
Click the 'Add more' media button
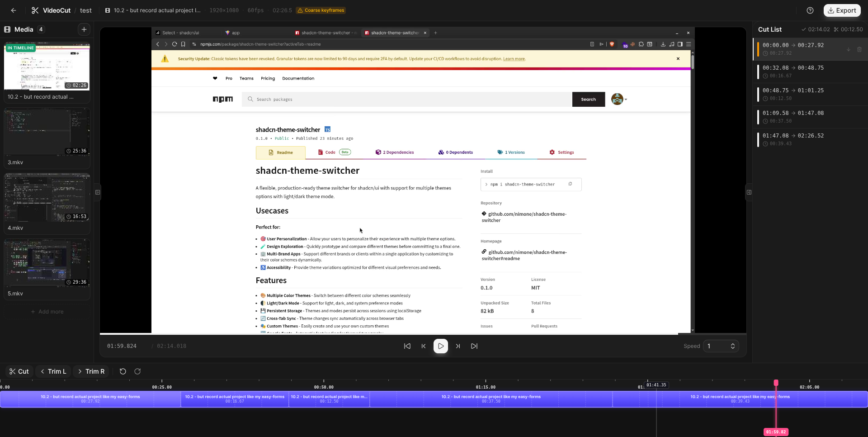pyautogui.click(x=47, y=312)
